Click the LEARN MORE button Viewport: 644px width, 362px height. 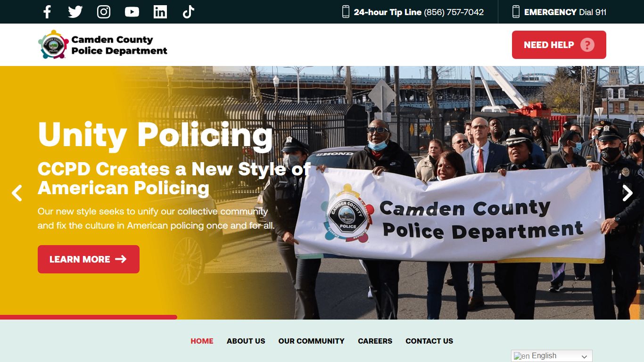click(89, 259)
